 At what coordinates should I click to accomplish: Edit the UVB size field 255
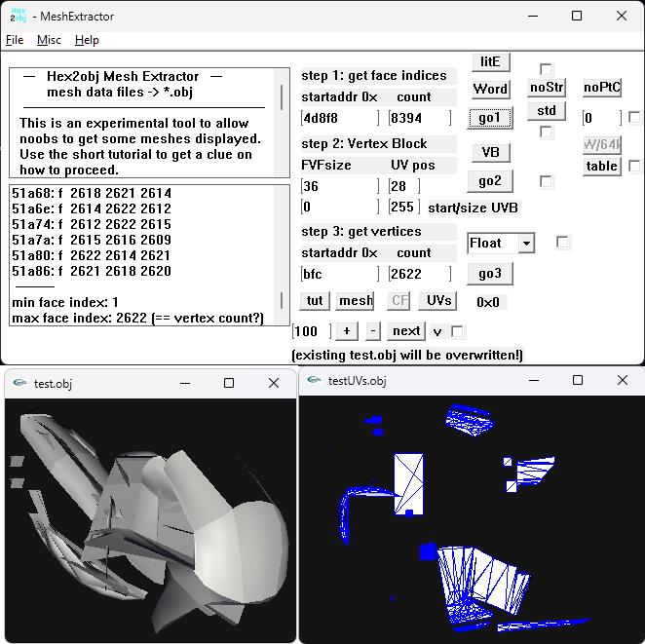pyautogui.click(x=404, y=207)
